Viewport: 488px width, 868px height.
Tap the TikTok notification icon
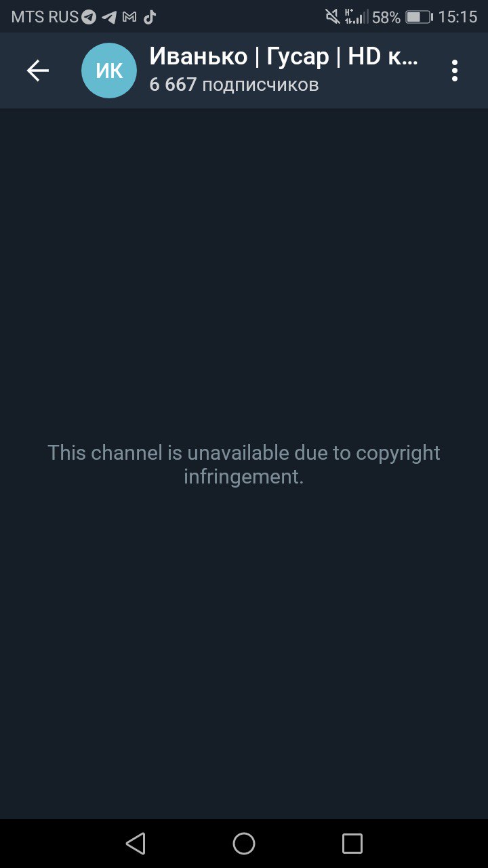150,18
